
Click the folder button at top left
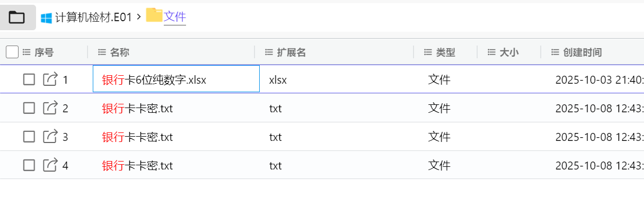pyautogui.click(x=17, y=17)
